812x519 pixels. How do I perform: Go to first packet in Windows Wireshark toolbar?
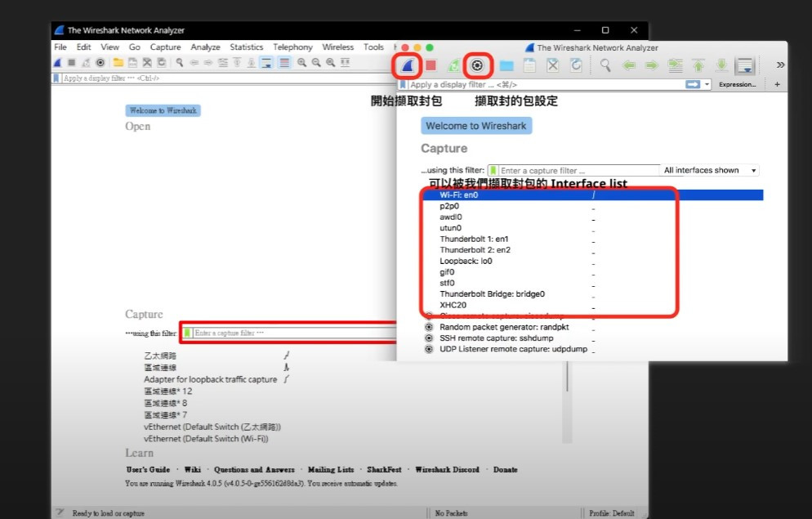coord(237,63)
